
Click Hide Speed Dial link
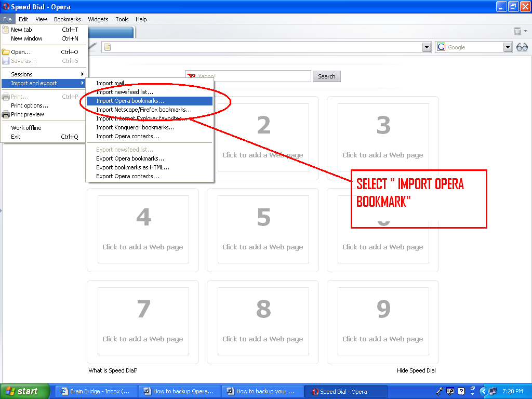[x=416, y=370]
